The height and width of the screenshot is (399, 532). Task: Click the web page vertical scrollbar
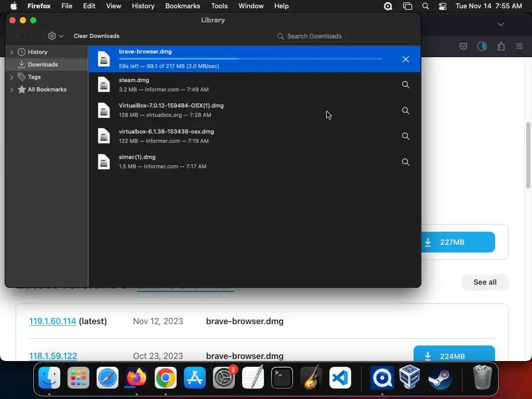[x=528, y=155]
